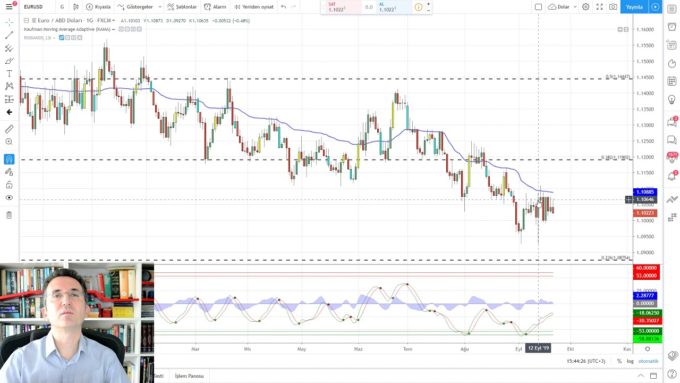Toggle the blue visibility box on second indicator
The image size is (680, 383).
[62, 38]
